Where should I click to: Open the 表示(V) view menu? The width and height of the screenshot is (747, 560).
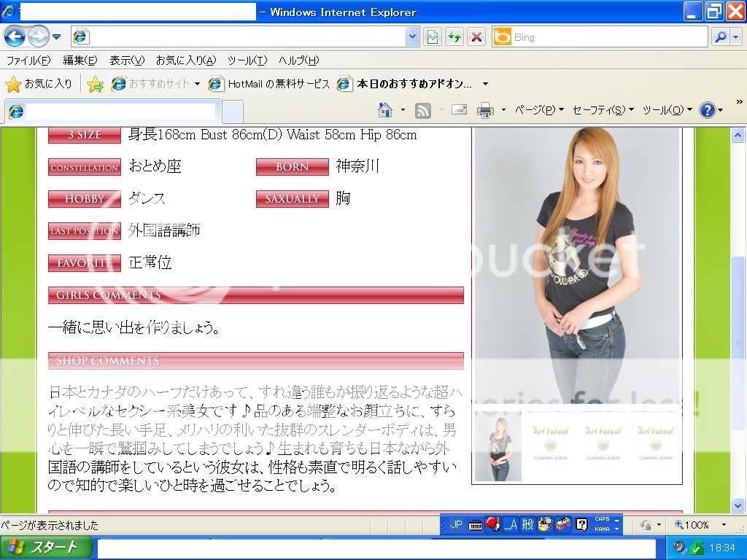(127, 61)
